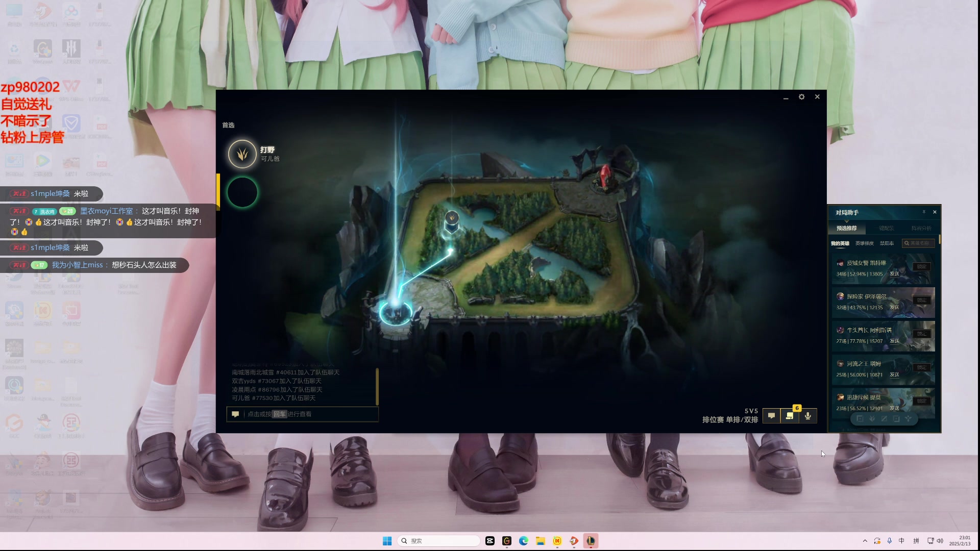Image resolution: width=980 pixels, height=551 pixels.
Task: Pin the 对局助手 panel
Action: point(924,212)
